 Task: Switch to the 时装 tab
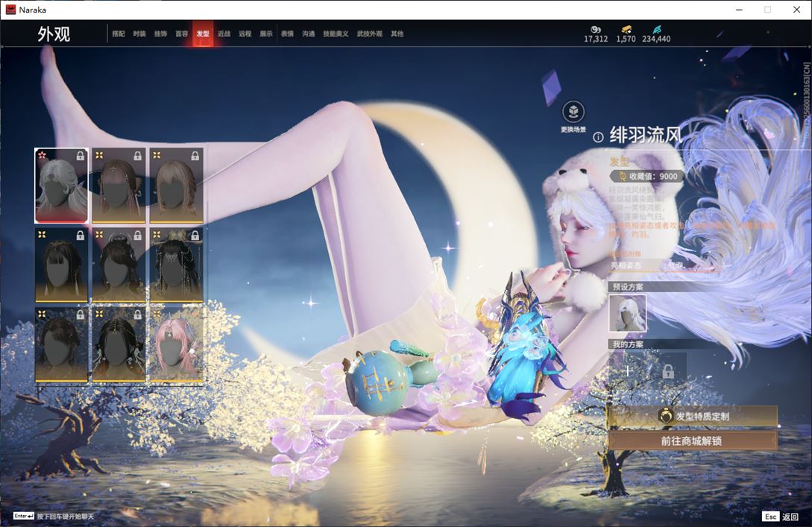click(139, 34)
